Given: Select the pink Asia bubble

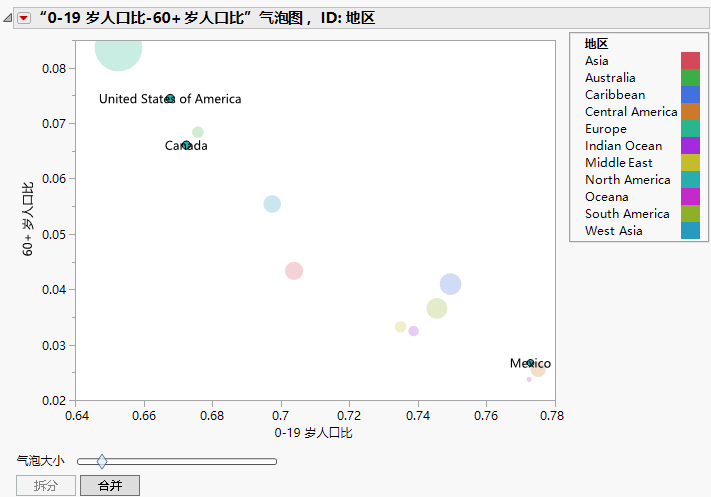Looking at the screenshot, I should pyautogui.click(x=294, y=271).
